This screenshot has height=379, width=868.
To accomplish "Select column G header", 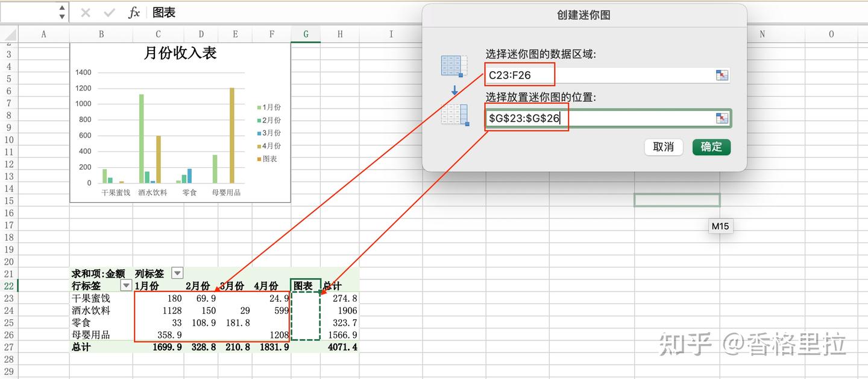I will pos(306,34).
